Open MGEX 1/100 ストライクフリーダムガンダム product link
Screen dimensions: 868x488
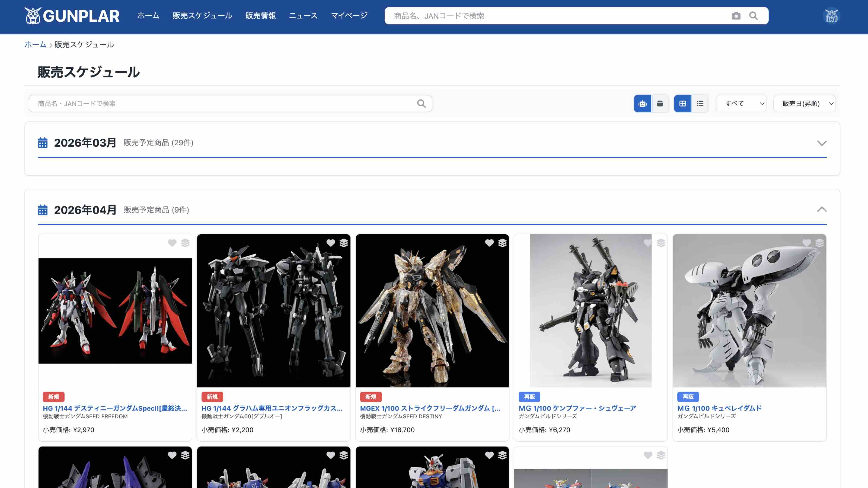point(430,408)
